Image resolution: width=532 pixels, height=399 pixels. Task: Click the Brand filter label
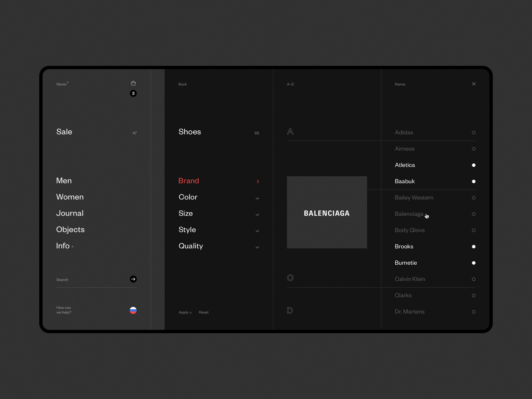pos(189,181)
